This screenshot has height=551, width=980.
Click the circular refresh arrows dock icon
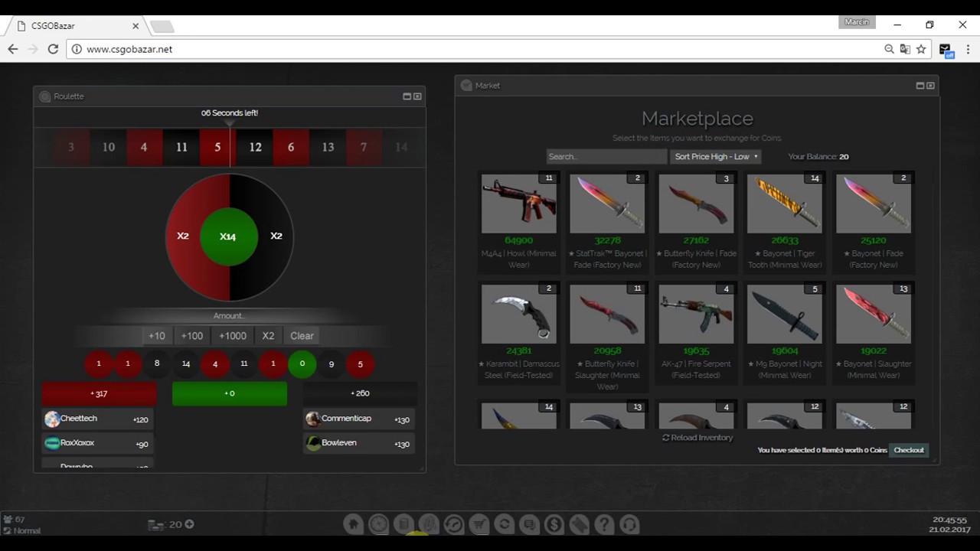point(504,524)
